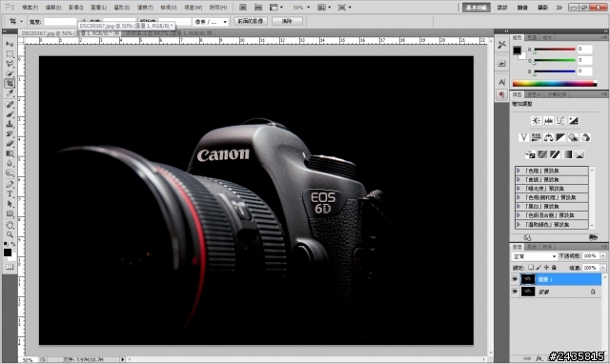The width and height of the screenshot is (610, 364).
Task: Select the Blur tool
Action: pos(10,163)
